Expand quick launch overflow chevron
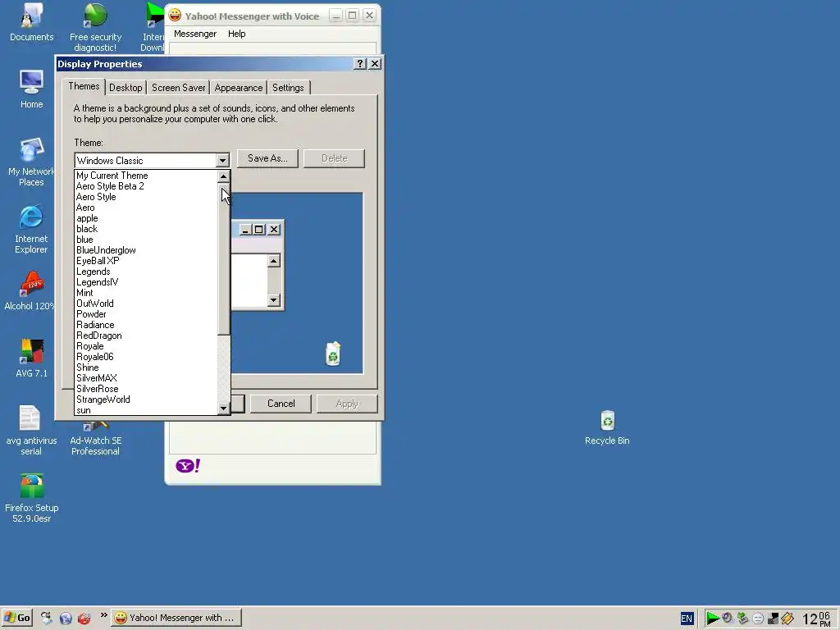This screenshot has height=630, width=840. click(103, 614)
